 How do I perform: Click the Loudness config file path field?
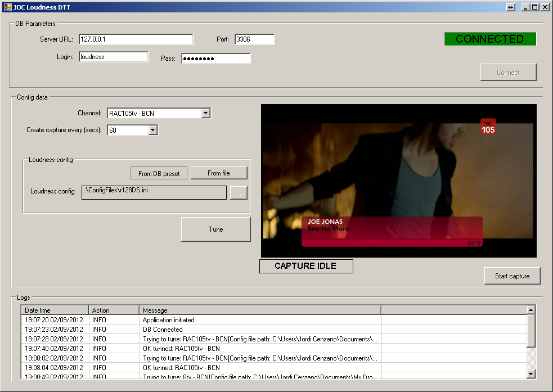(154, 192)
